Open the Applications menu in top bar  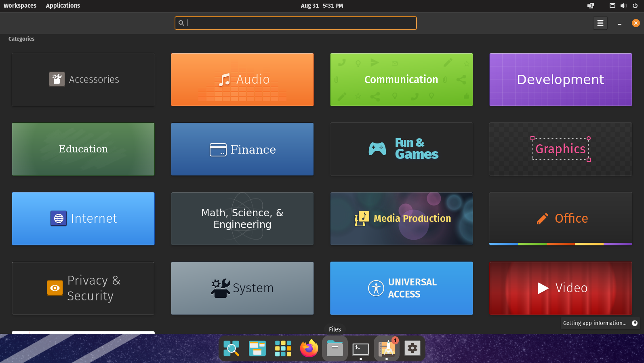click(x=63, y=6)
